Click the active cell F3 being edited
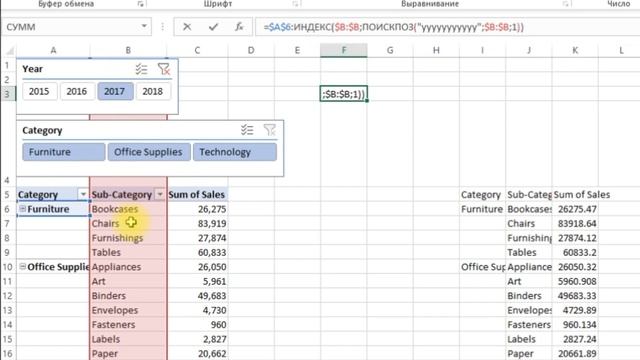 click(344, 94)
